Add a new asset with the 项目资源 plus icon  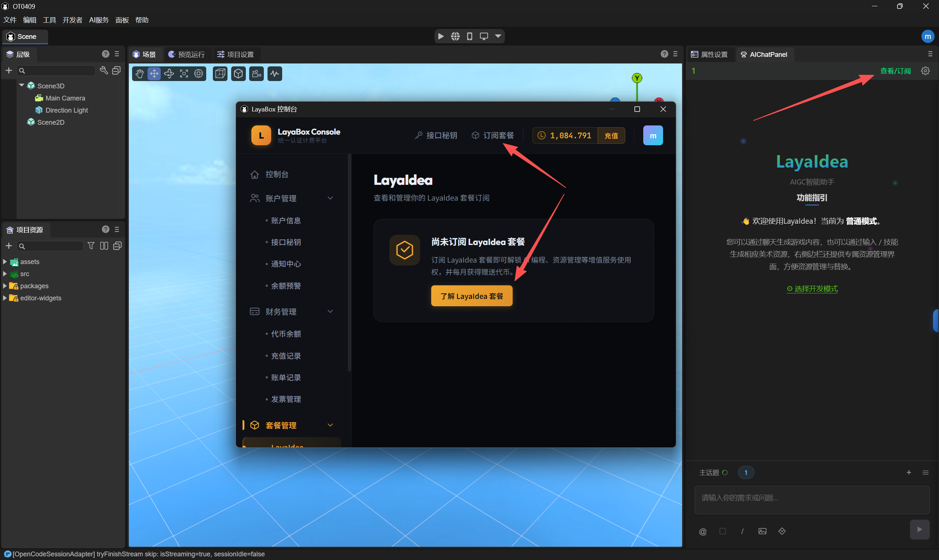9,246
